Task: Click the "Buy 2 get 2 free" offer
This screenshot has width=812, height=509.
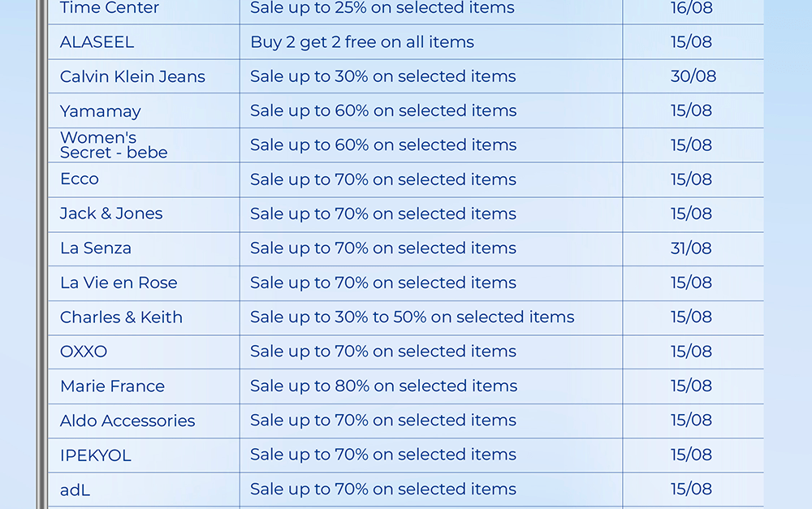Action: click(x=362, y=42)
